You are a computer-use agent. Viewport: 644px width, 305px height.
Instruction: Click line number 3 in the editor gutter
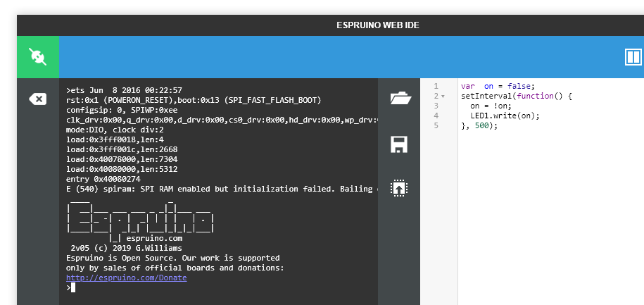(436, 106)
